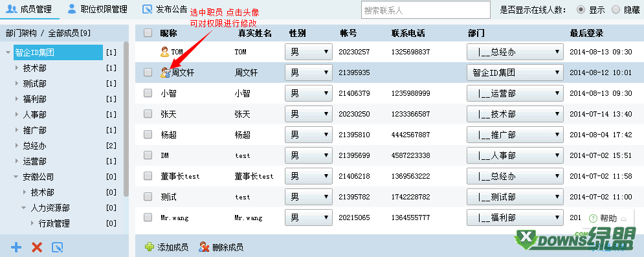This screenshot has height=257, width=644.
Task: Check the checkbox for 小智
Action: tap(148, 93)
